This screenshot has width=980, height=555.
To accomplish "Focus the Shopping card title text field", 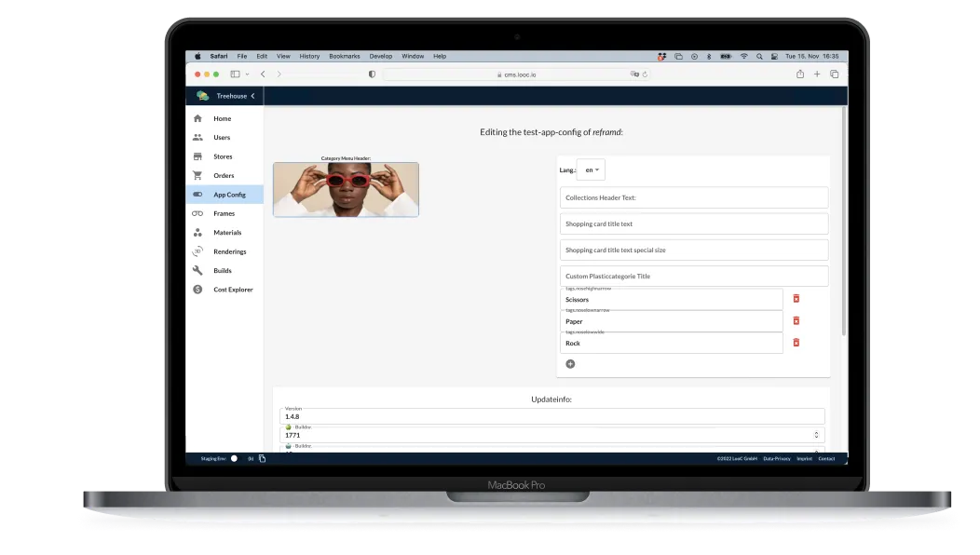I will tap(694, 223).
